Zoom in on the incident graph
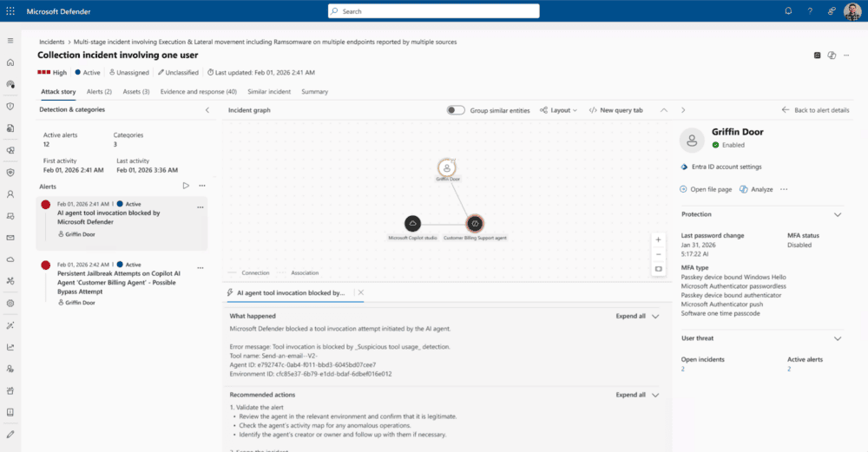 pos(658,239)
